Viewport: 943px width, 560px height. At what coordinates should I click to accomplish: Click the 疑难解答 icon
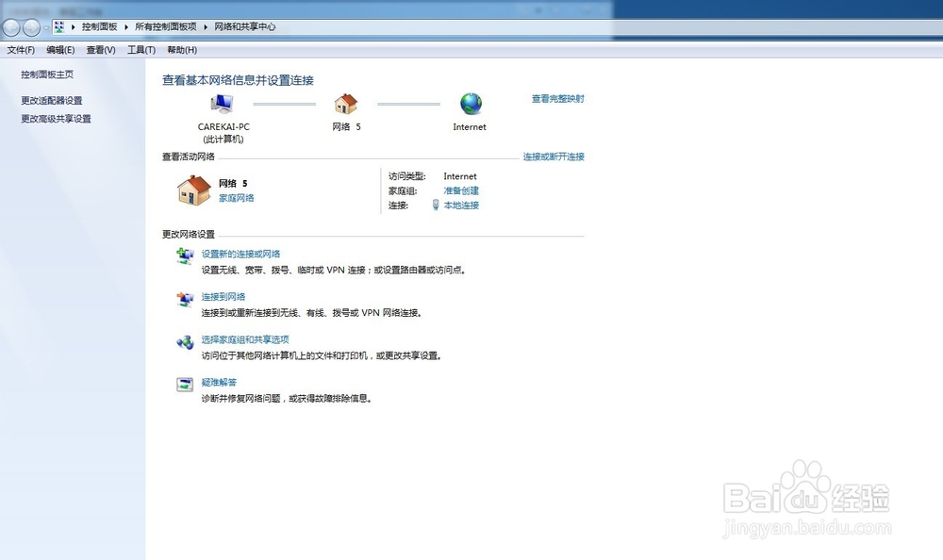tap(185, 384)
